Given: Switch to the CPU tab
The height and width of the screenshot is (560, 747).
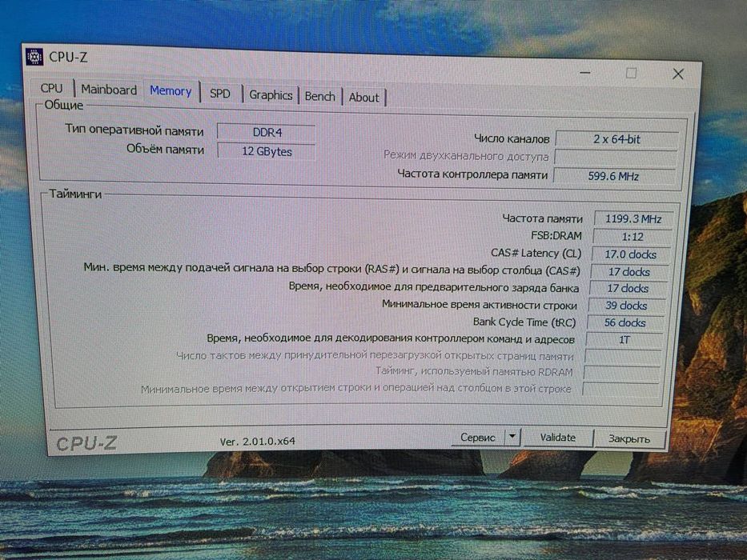Looking at the screenshot, I should tap(51, 88).
